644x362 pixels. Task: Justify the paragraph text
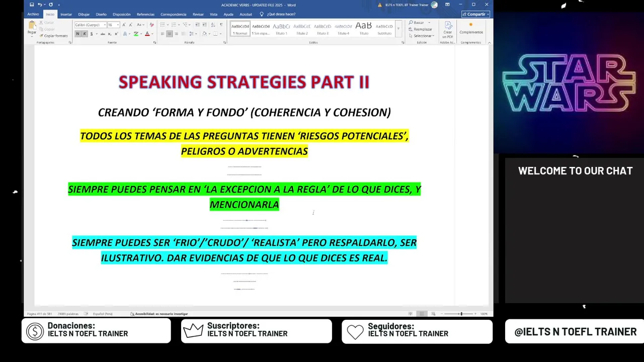coord(183,34)
